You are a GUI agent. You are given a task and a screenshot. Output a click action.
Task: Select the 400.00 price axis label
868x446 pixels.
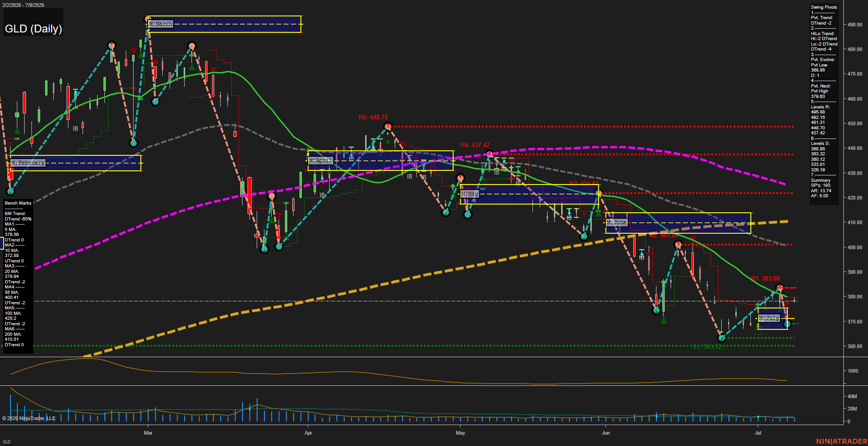pyautogui.click(x=855, y=247)
